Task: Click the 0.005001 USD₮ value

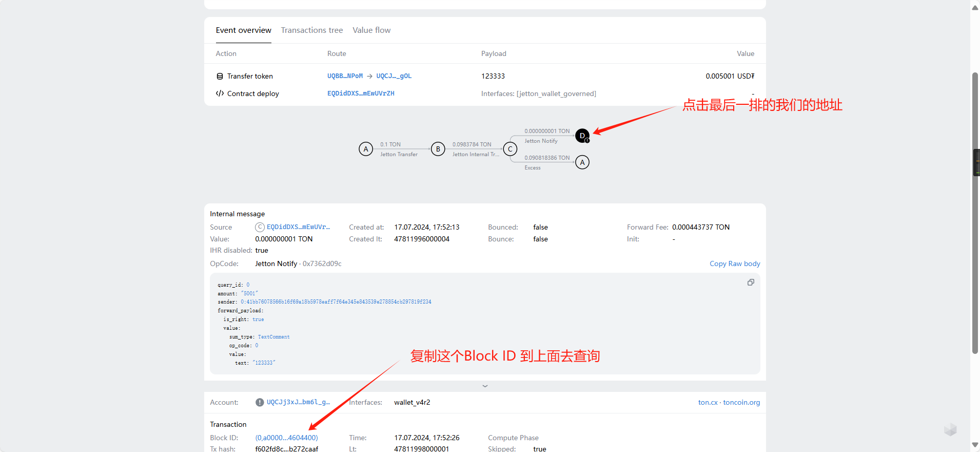Action: 730,76
